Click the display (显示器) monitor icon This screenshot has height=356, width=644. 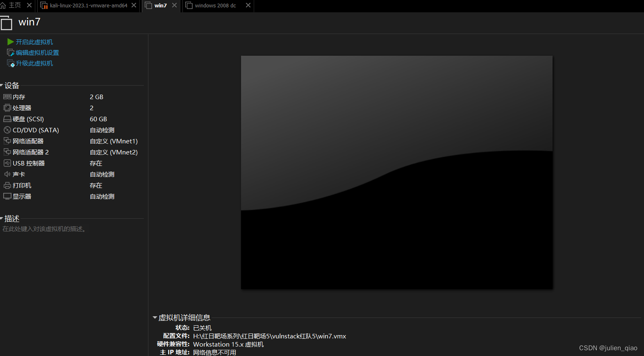[x=7, y=196]
